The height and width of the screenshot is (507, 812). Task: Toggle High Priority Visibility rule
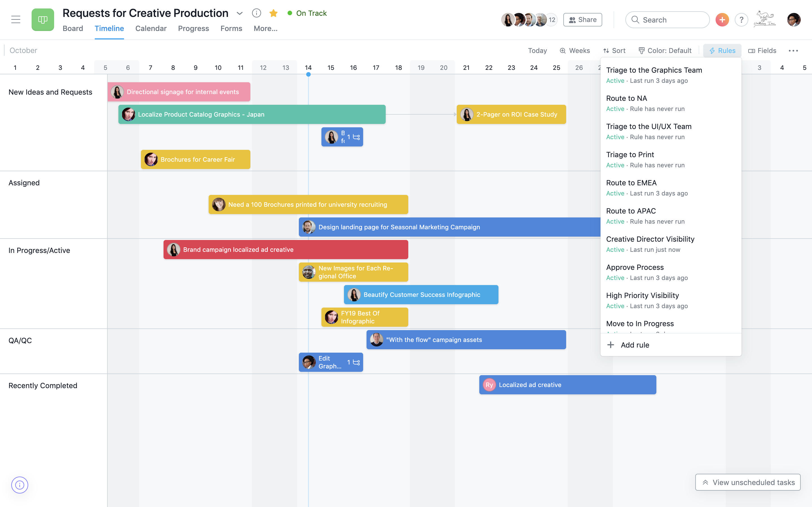pyautogui.click(x=643, y=295)
